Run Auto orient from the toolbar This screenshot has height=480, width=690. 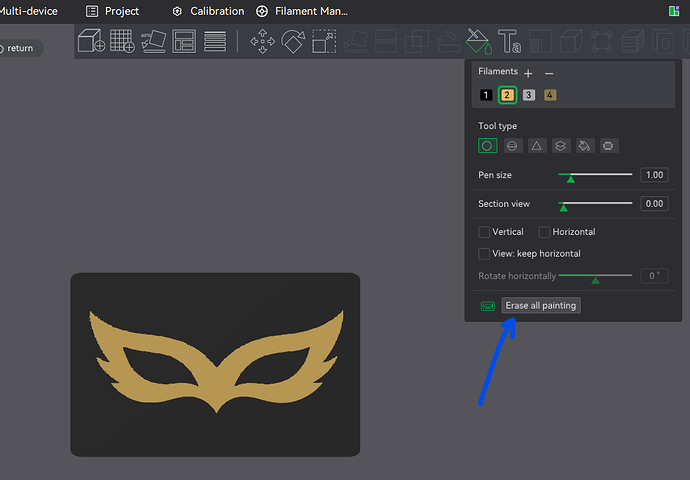[x=154, y=41]
